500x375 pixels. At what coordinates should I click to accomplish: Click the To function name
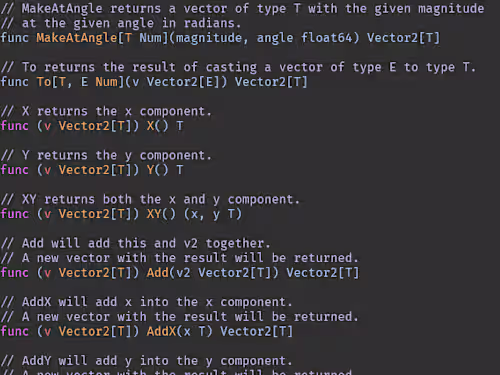44,82
